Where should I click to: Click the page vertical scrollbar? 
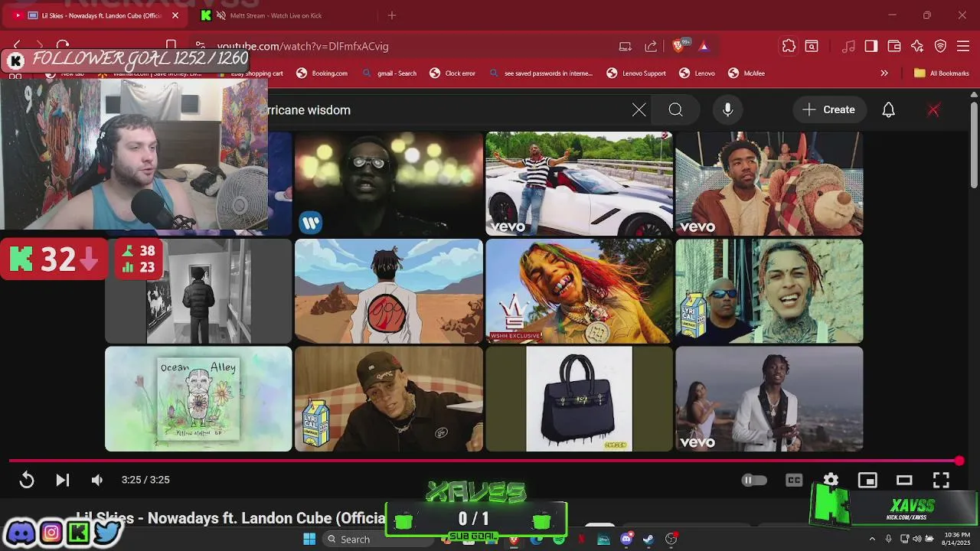point(974,145)
